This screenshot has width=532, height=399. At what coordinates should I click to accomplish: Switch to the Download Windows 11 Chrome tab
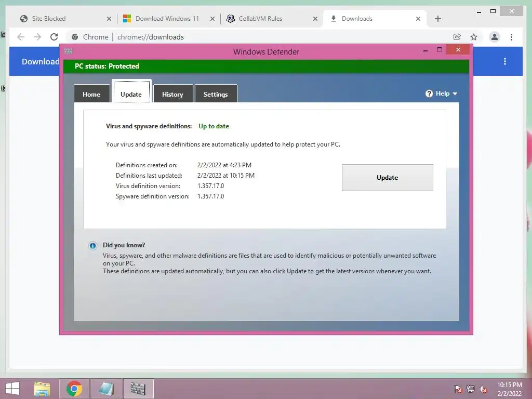(x=168, y=19)
